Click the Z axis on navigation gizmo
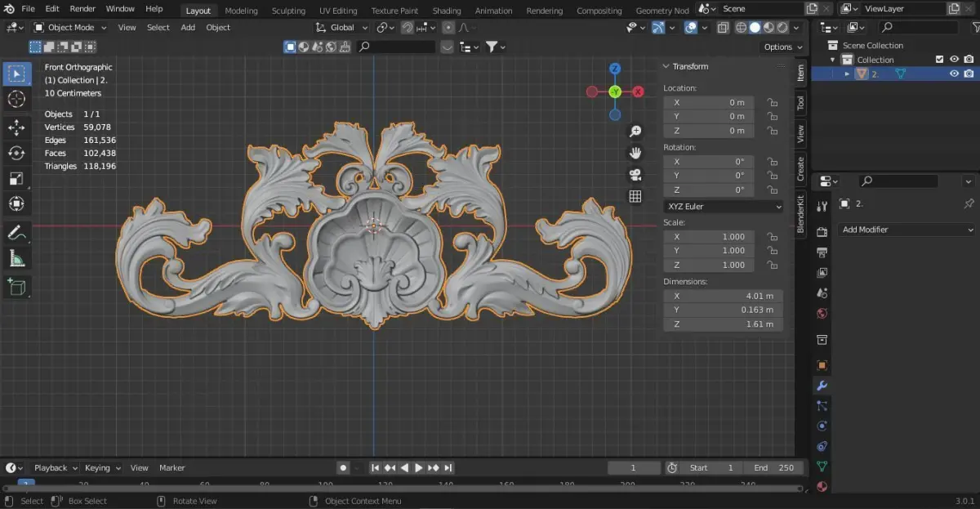Screen dimensions: 980x509 [615, 69]
